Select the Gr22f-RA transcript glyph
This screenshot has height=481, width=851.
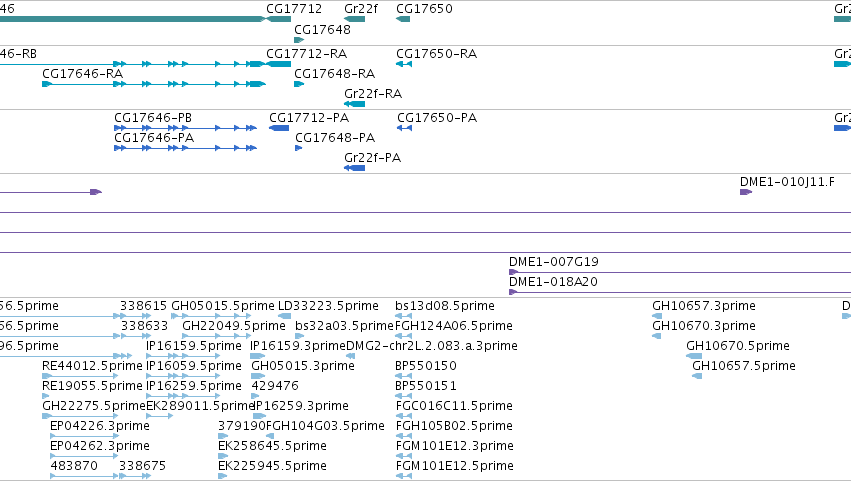pyautogui.click(x=354, y=104)
